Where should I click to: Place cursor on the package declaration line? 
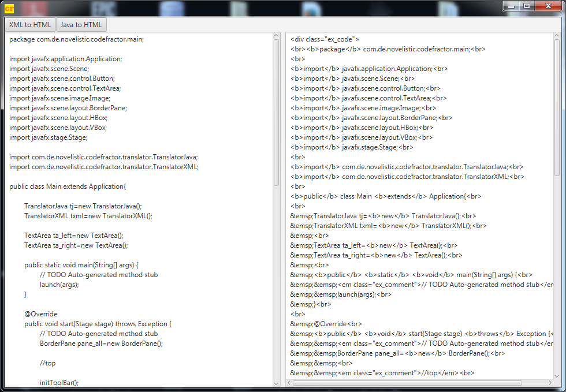tap(76, 39)
